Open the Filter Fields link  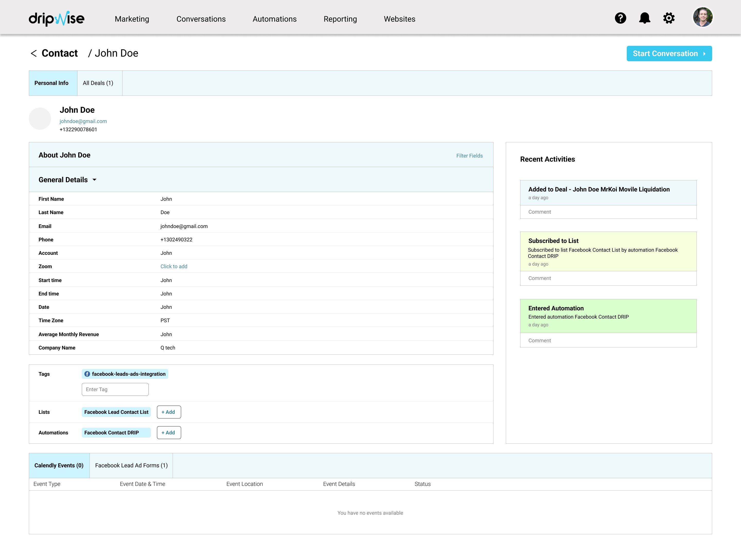tap(469, 156)
